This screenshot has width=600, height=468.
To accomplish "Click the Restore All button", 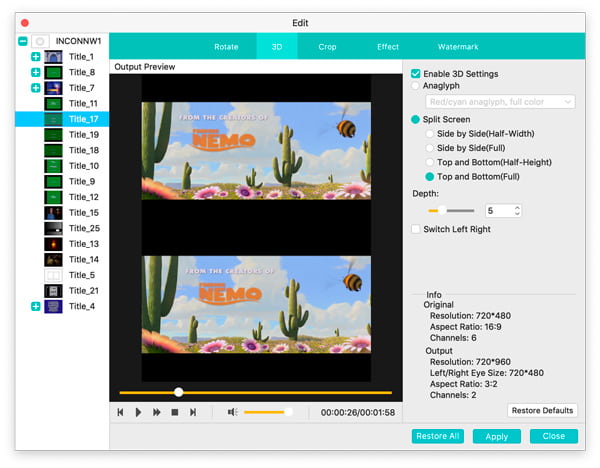I will (438, 436).
